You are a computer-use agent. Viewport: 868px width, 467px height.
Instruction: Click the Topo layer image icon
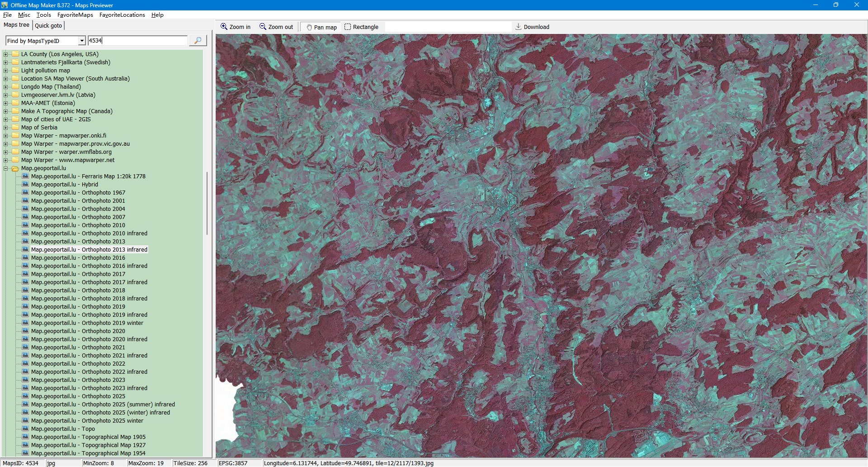[25, 429]
